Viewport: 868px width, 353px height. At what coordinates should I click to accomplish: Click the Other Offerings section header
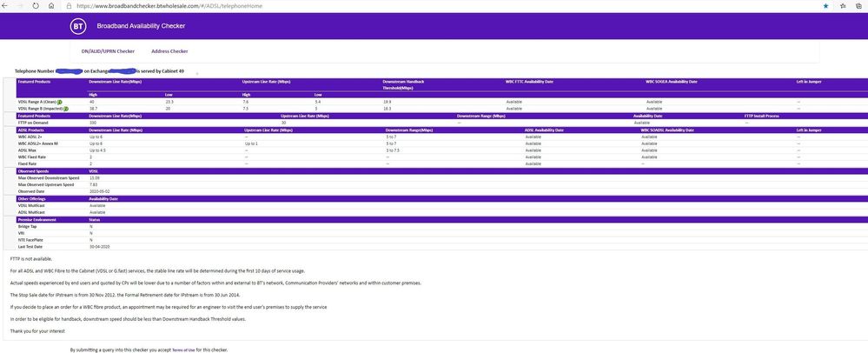(x=31, y=198)
